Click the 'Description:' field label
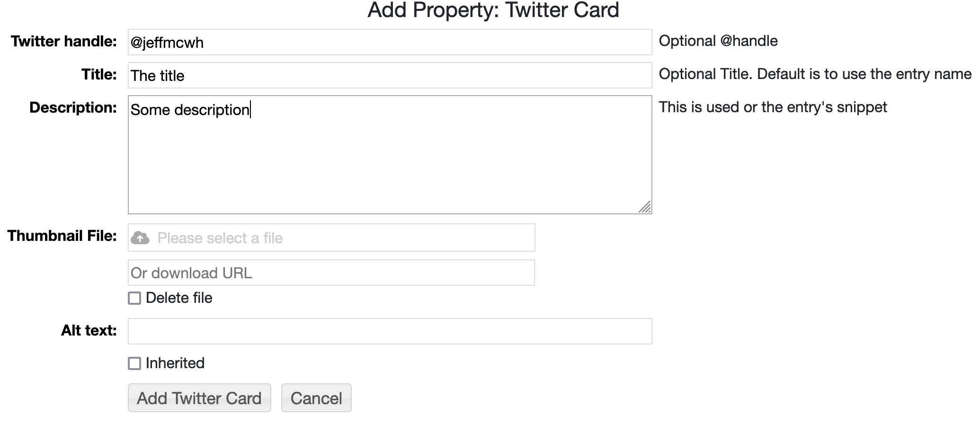980x424 pixels. pyautogui.click(x=73, y=108)
